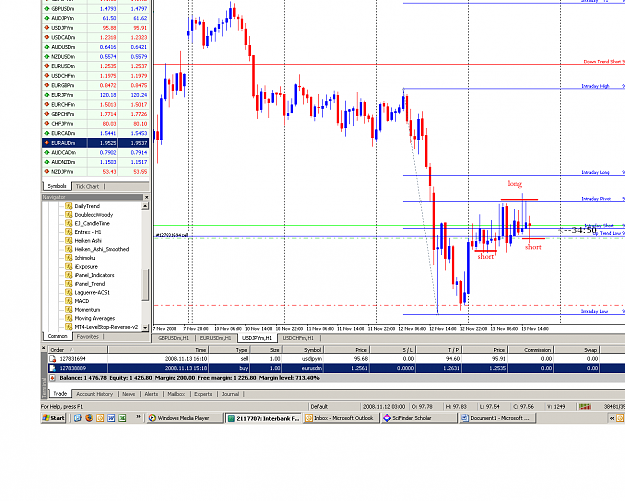Click the Laguerre-ACS1 indicator icon
The height and width of the screenshot is (501, 625).
pos(69,293)
